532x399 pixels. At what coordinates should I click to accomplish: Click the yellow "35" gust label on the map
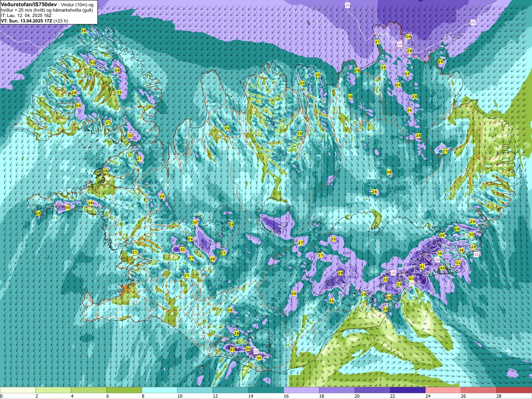pyautogui.click(x=259, y=357)
